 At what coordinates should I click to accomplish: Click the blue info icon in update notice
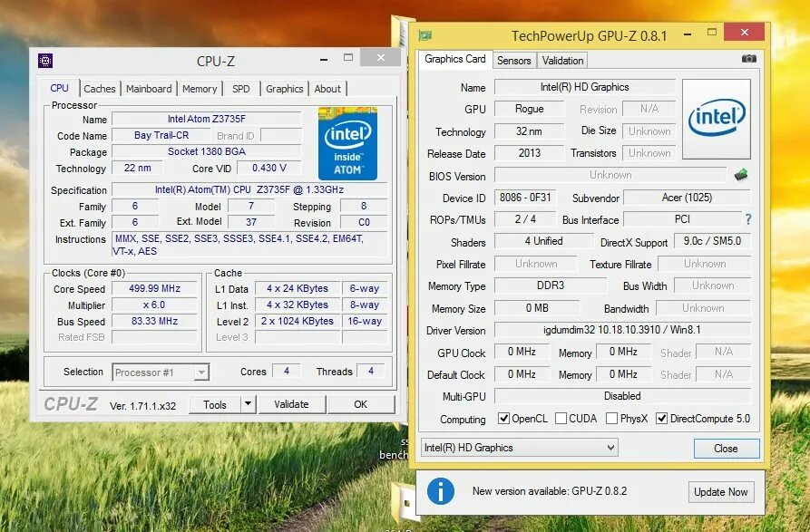[441, 491]
